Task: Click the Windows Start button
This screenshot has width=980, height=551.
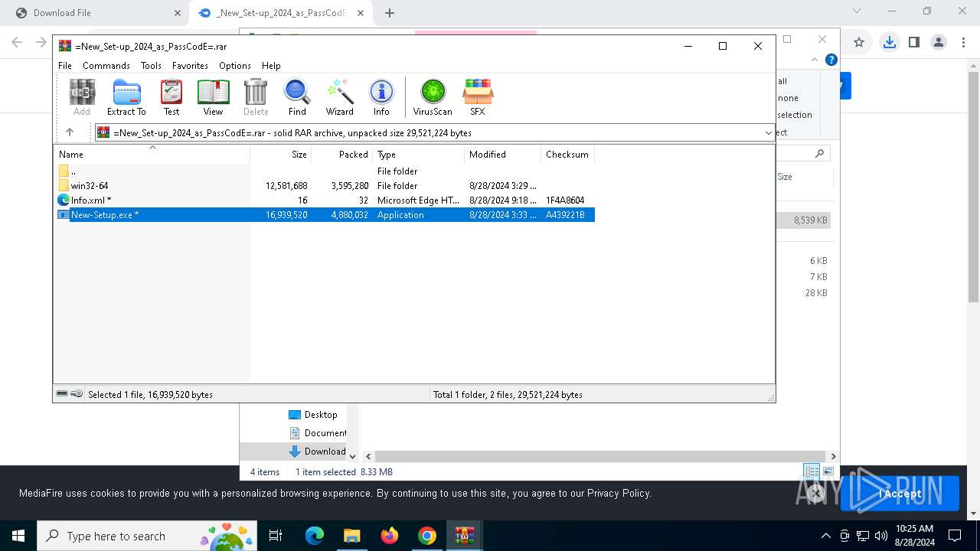Action: 18,536
